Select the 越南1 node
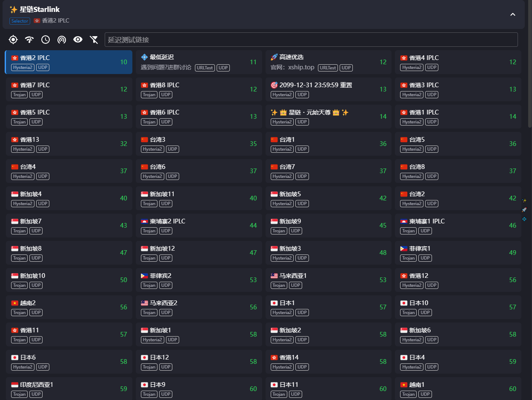Screen dimensions: 532x400 (458, 388)
